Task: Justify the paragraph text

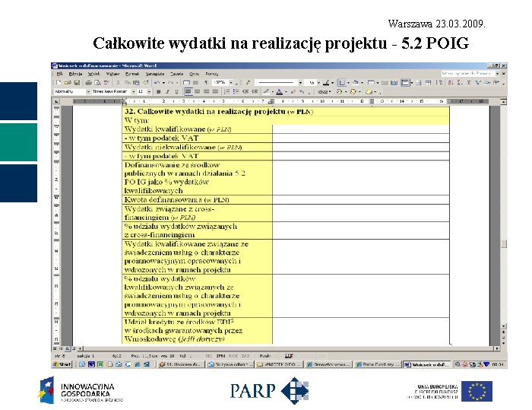Action: (x=215, y=91)
